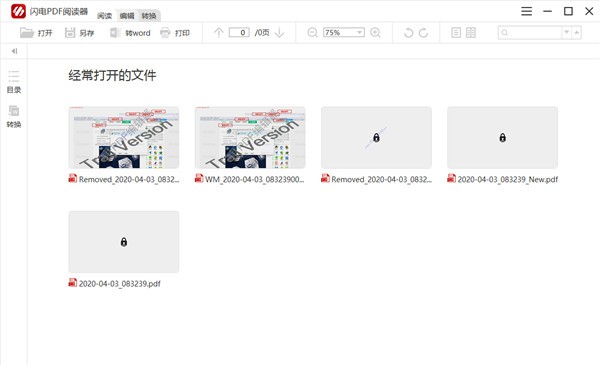Rotate page clockwise
Screen dimensions: 600x365
point(423,33)
